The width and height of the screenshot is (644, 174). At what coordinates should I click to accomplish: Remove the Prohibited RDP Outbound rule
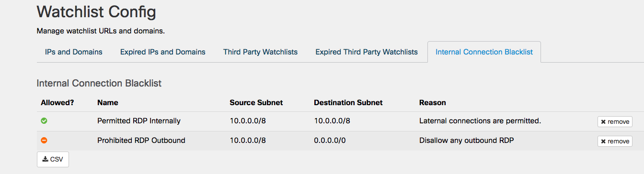(x=615, y=141)
